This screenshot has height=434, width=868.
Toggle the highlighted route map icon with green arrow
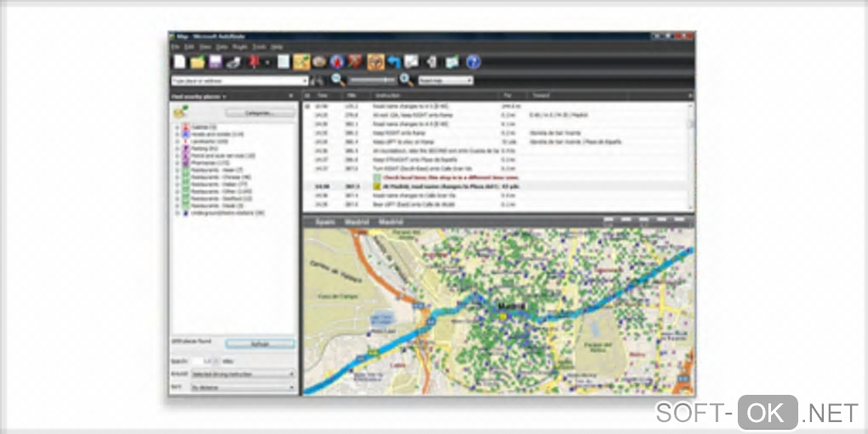pyautogui.click(x=302, y=62)
